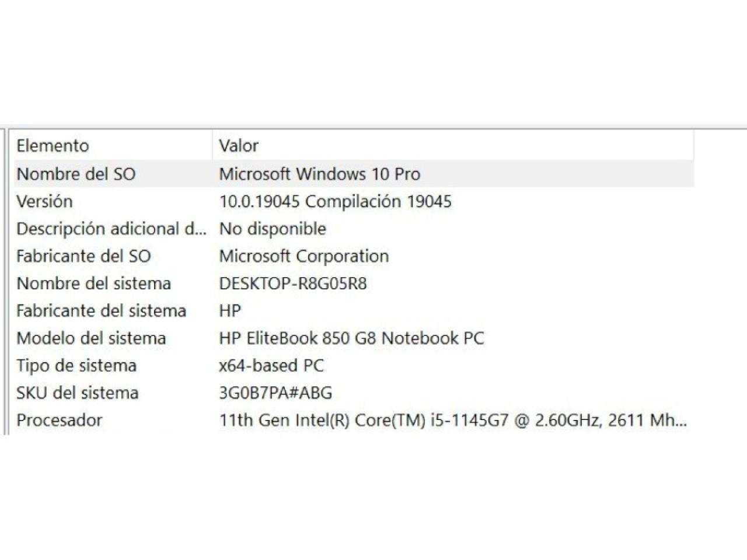The image size is (747, 560).
Task: Click the Elemento column header
Action: pyautogui.click(x=53, y=146)
